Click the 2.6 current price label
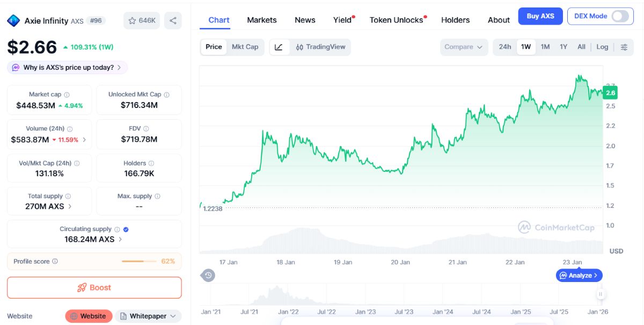The height and width of the screenshot is (325, 644). click(610, 93)
